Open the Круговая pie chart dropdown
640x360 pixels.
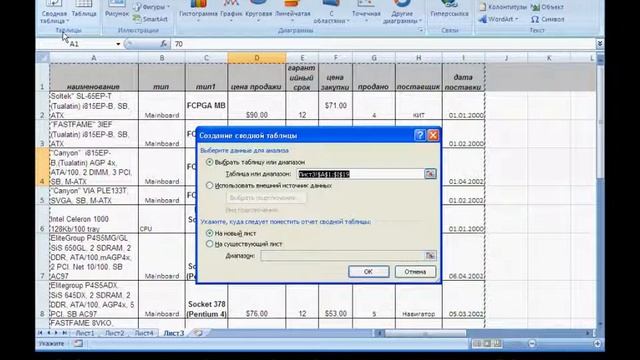tap(259, 11)
